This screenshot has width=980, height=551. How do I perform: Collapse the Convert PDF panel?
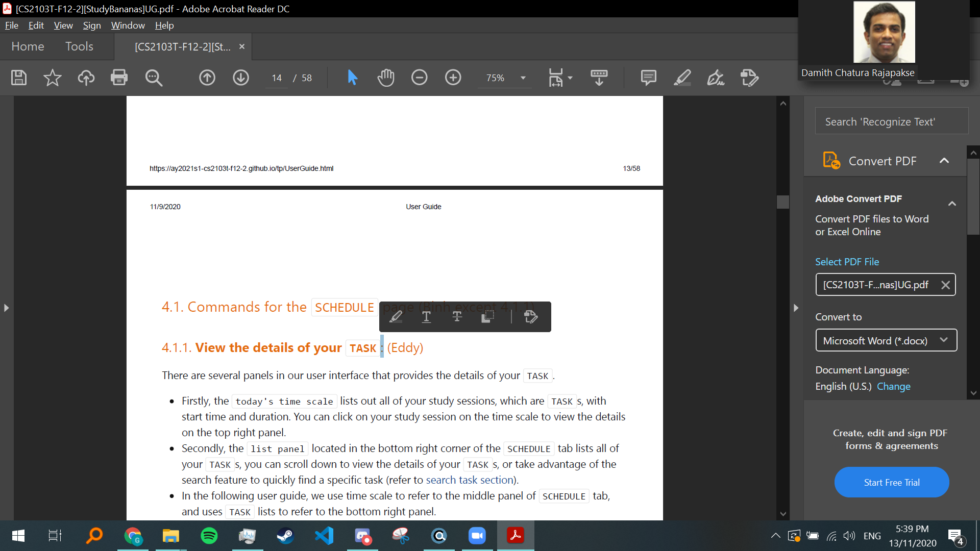point(944,161)
